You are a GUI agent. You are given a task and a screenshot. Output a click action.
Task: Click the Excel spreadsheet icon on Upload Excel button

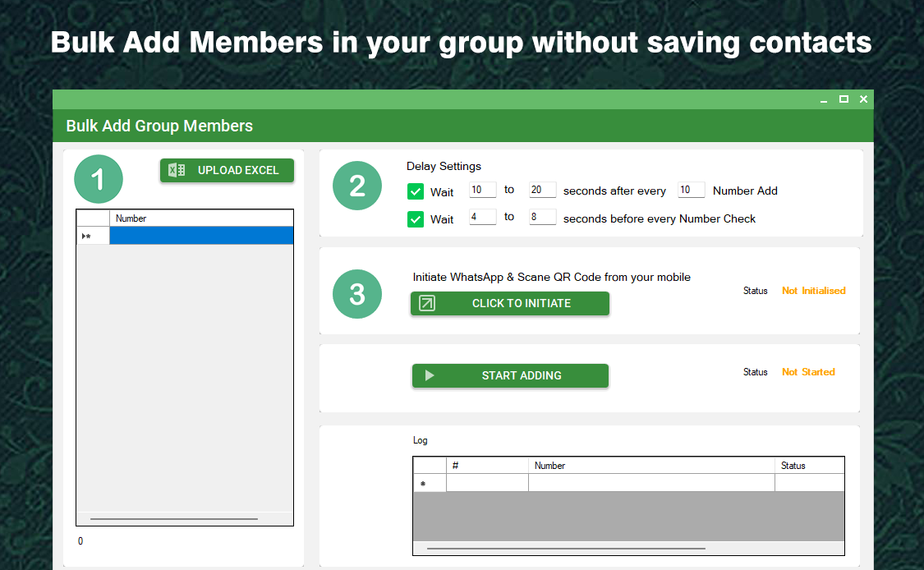pos(175,170)
